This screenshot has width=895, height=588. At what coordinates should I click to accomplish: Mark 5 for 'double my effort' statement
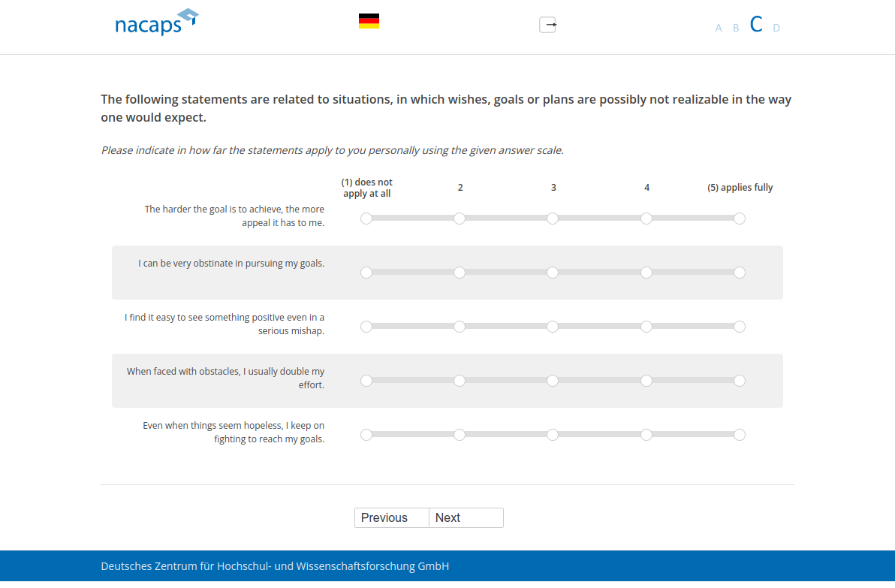740,381
